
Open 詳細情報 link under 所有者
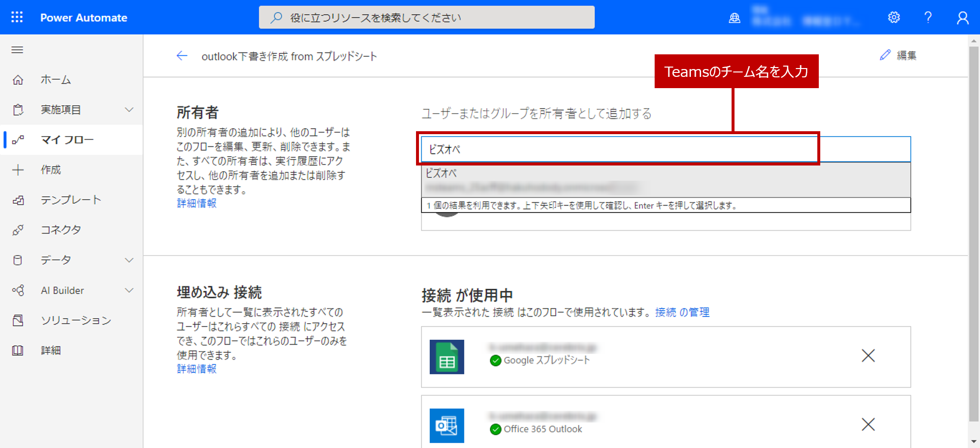point(196,203)
